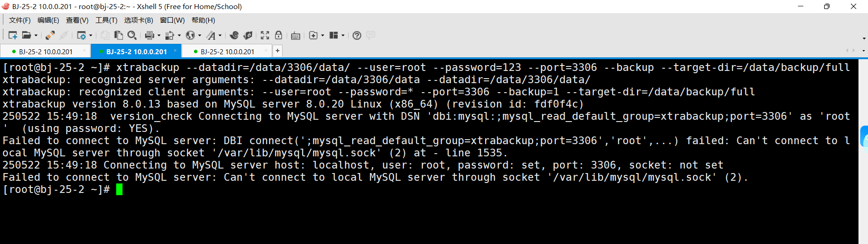The image size is (868, 244).
Task: Expand the layout arrangement dropdown arrow
Action: (343, 35)
